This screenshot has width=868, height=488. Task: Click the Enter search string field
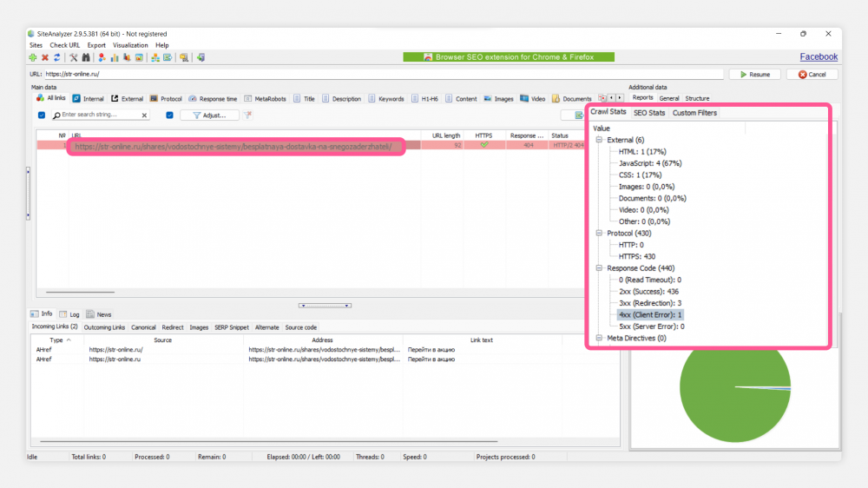coord(100,115)
